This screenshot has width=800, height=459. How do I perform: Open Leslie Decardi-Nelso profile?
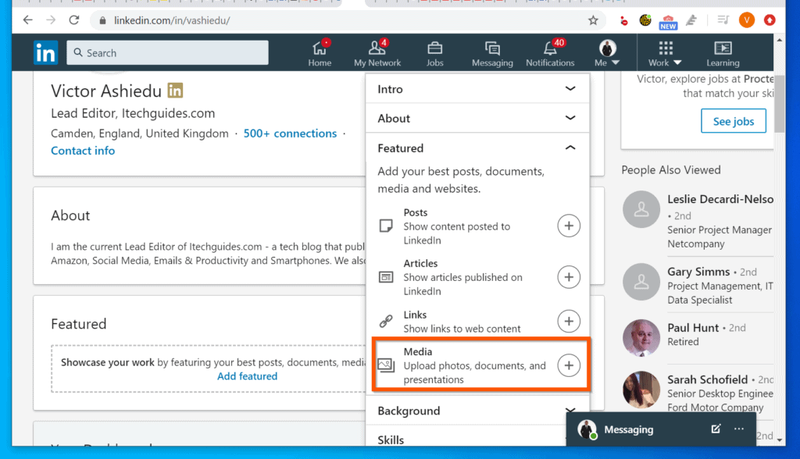point(720,199)
